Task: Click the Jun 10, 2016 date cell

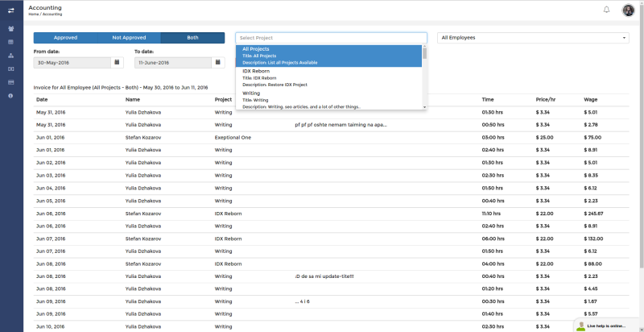Action: tap(51, 326)
